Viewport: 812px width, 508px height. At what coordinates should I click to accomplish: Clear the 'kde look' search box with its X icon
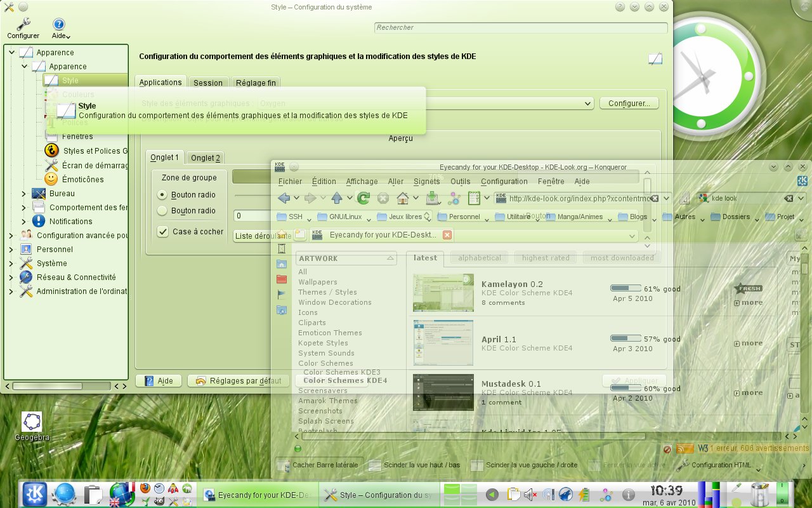(x=789, y=198)
